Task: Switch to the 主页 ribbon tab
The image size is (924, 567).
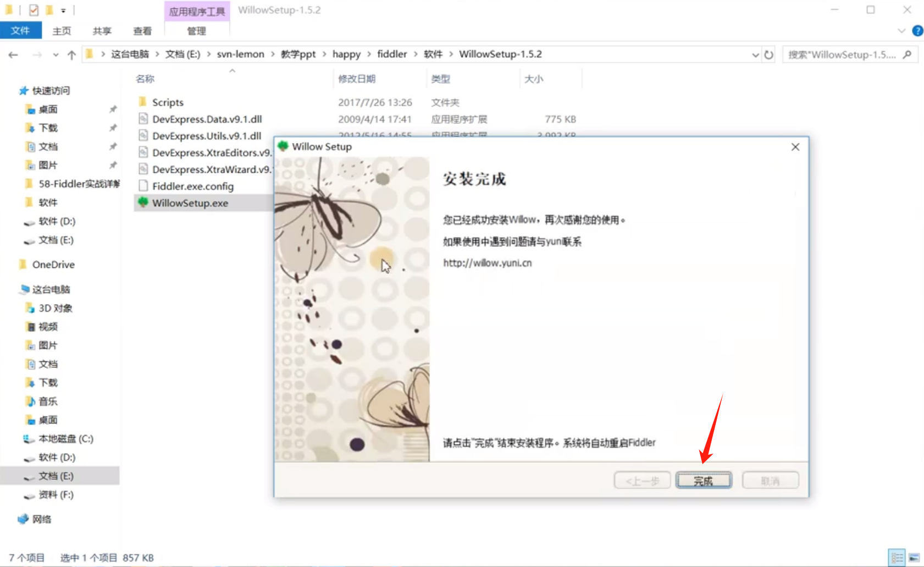Action: (62, 31)
